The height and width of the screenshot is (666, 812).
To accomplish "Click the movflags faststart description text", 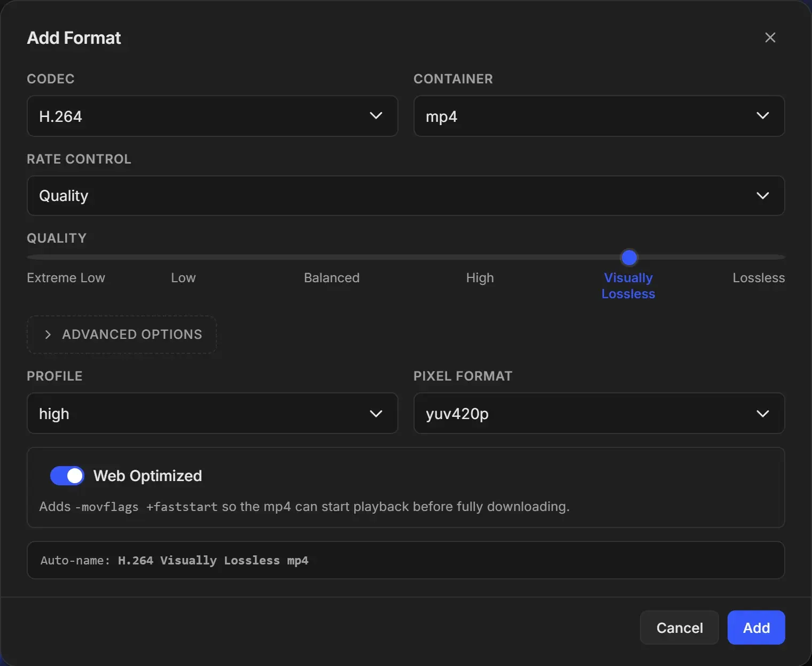I will (304, 507).
